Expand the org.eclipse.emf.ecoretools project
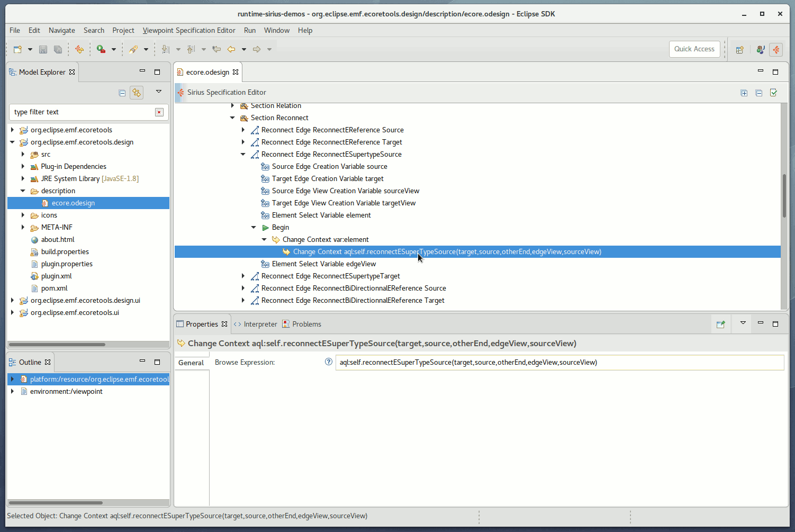 tap(12, 130)
